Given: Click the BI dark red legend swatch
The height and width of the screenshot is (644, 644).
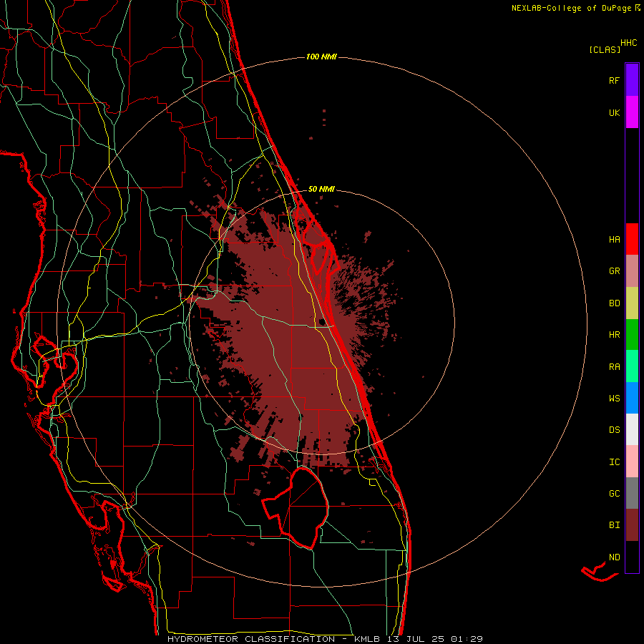Looking at the screenshot, I should 632,525.
